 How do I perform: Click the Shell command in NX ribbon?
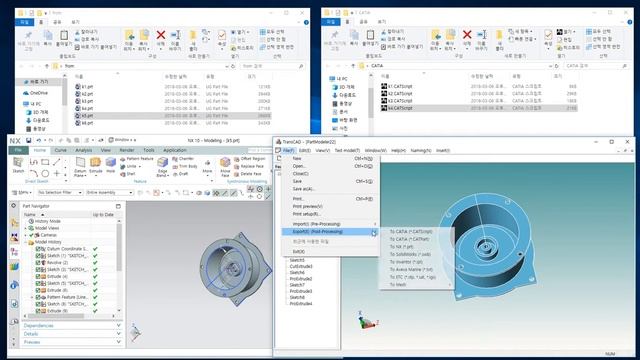point(128,174)
